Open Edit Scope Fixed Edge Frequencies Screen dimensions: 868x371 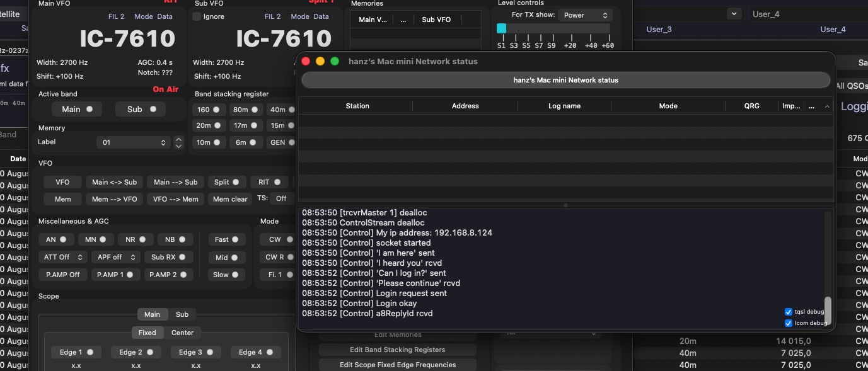[397, 365]
